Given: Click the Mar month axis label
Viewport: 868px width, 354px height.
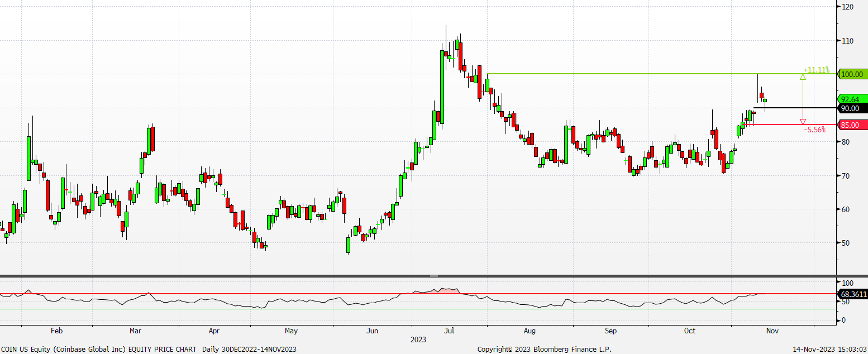Looking at the screenshot, I should pyautogui.click(x=135, y=331).
